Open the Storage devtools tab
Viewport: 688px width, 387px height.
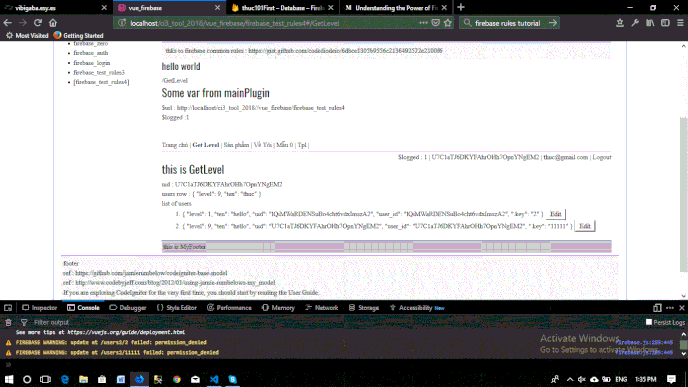click(364, 308)
